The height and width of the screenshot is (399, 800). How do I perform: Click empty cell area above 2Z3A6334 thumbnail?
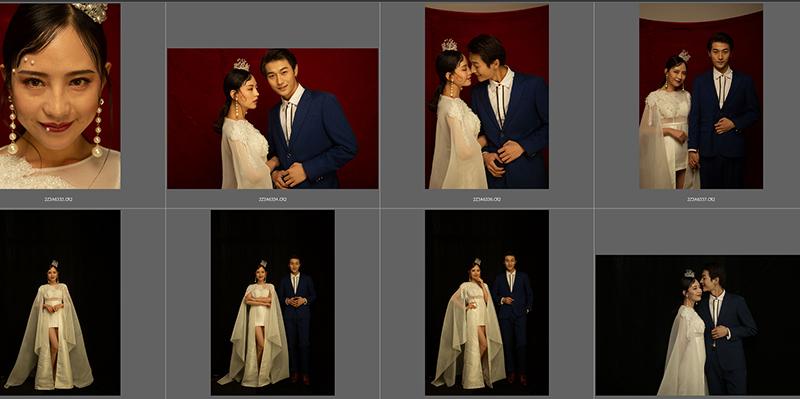272,25
